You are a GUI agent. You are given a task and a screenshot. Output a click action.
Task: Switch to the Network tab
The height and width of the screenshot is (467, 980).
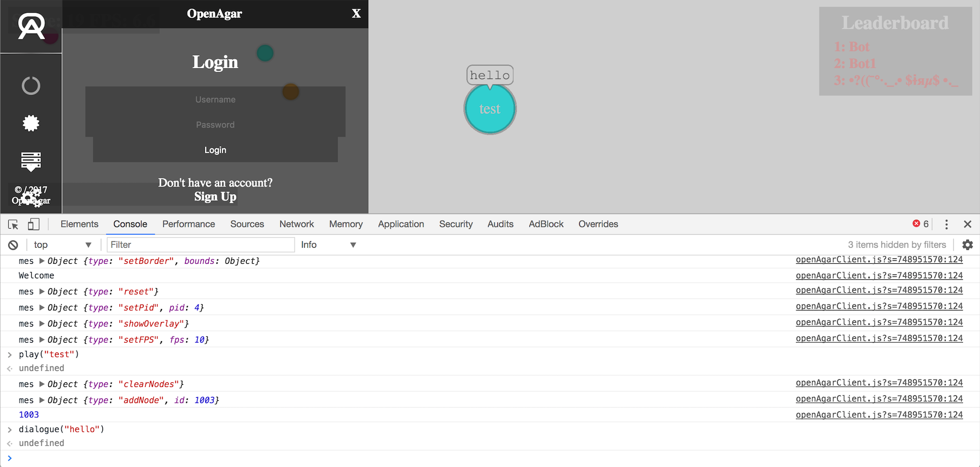[296, 224]
